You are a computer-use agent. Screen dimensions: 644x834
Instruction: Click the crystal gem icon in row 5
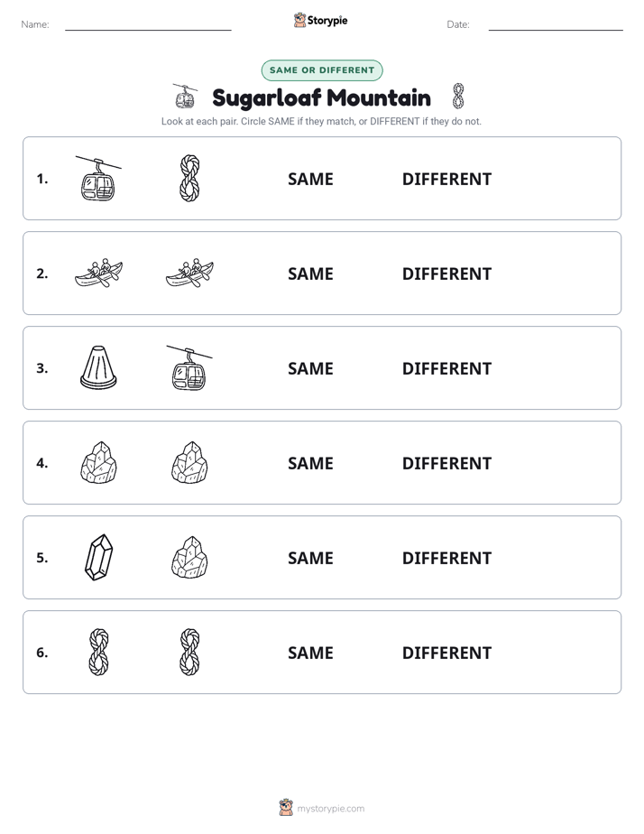coord(99,558)
